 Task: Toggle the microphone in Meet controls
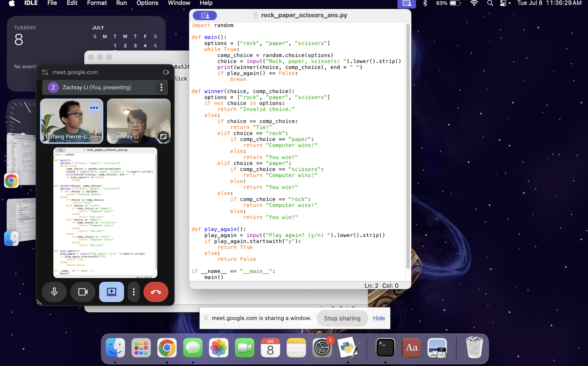click(54, 292)
